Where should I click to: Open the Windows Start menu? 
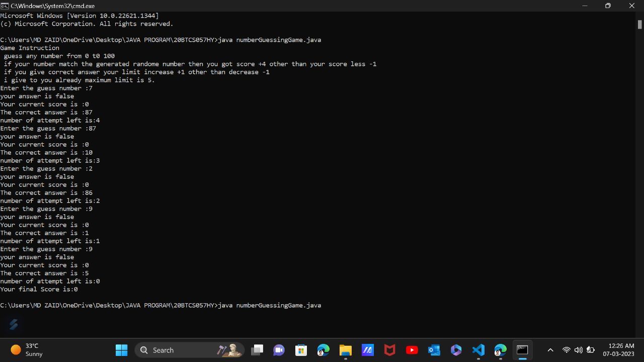(x=122, y=350)
